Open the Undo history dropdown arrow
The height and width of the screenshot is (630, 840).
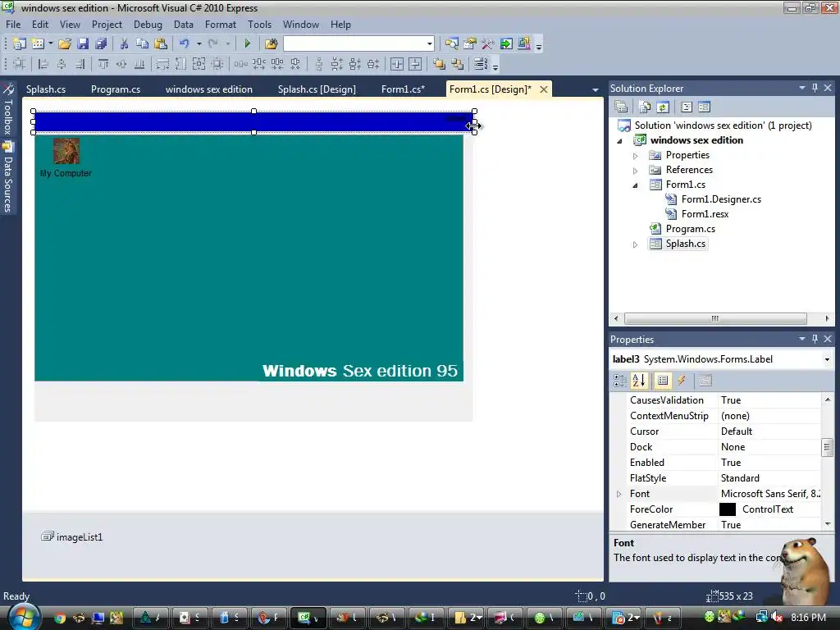click(x=199, y=43)
